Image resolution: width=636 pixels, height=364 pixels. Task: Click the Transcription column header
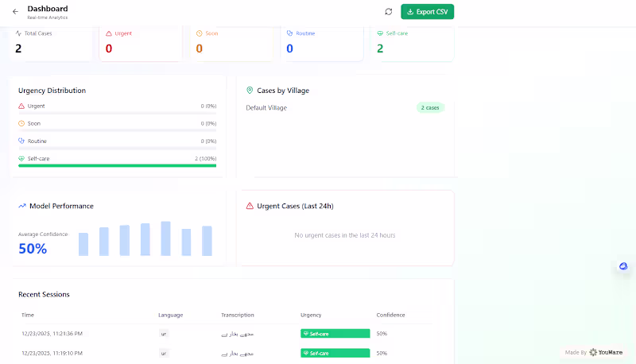point(237,315)
